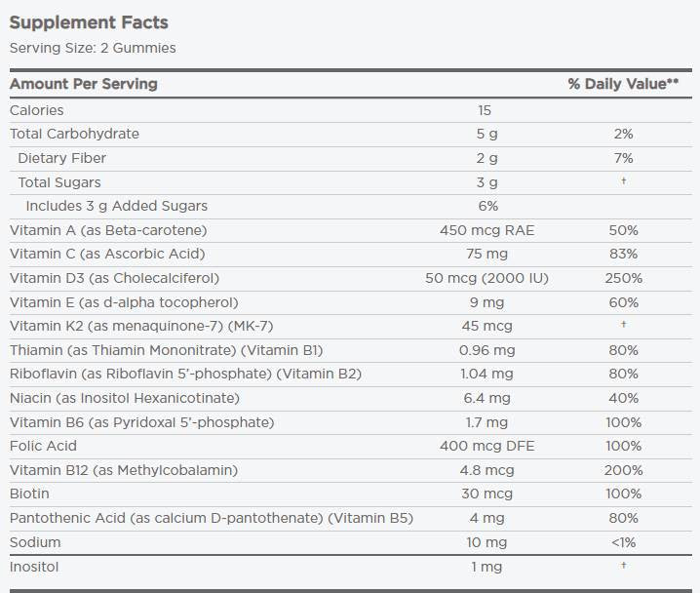
Task: Click the 400 mcg DFE Folic Acid amount
Action: coord(487,446)
